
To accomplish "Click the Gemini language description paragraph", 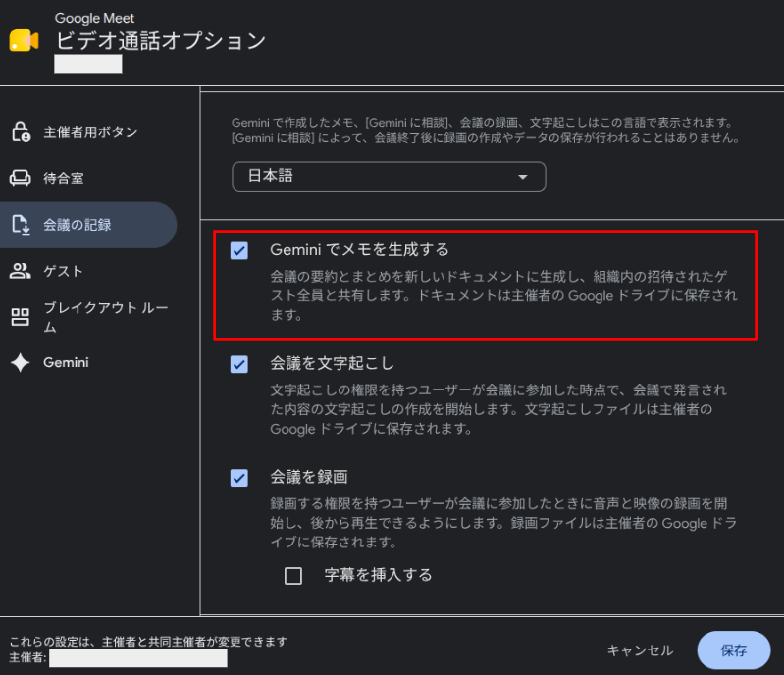I will [486, 130].
